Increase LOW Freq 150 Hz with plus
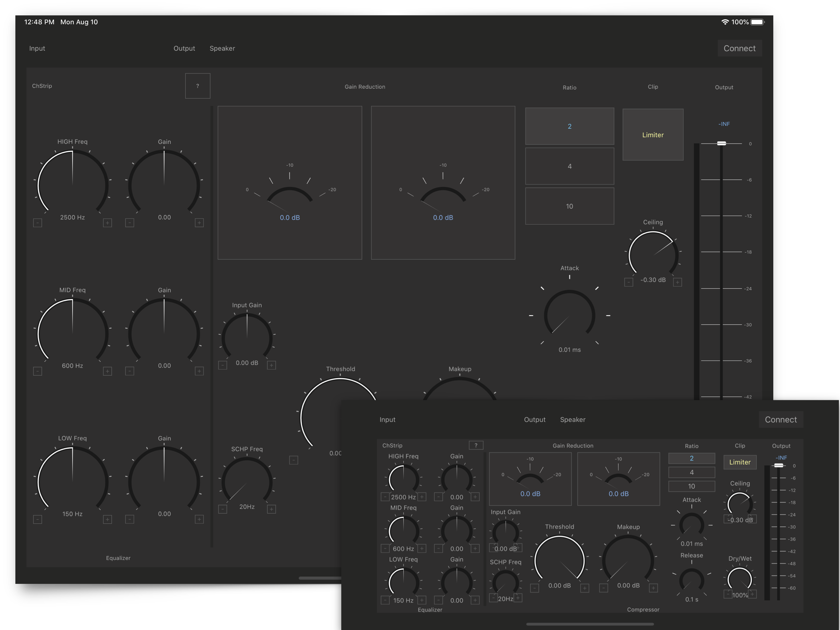840x630 pixels. point(108,519)
